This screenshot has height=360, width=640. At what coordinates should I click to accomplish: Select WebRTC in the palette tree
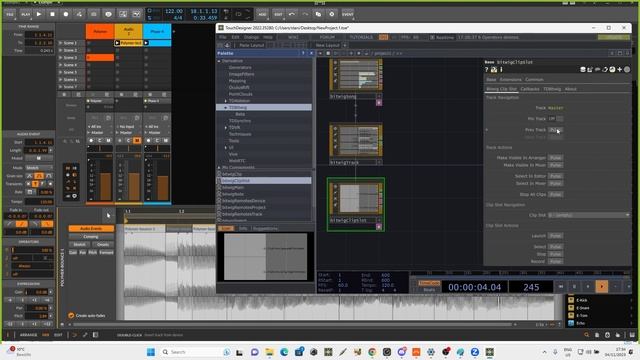tap(237, 161)
